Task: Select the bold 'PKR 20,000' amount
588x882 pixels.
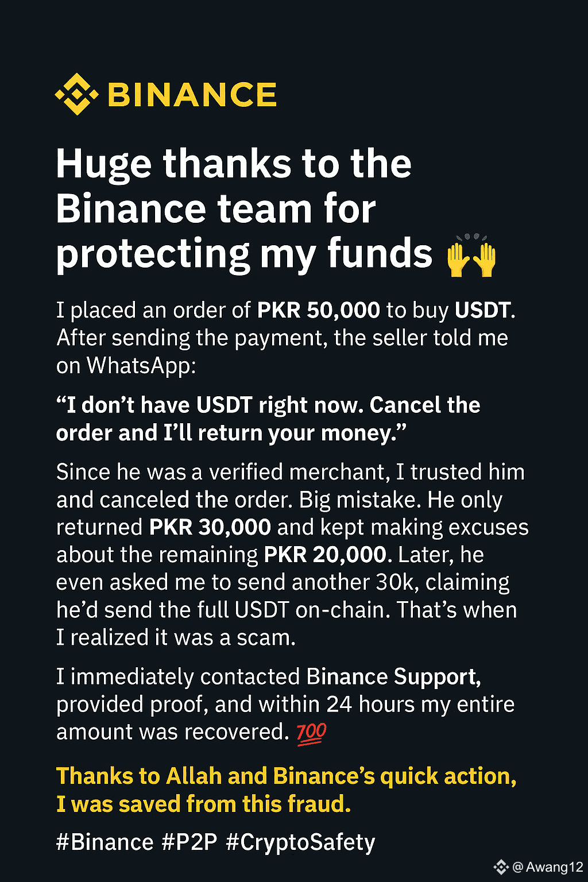Action: [324, 555]
